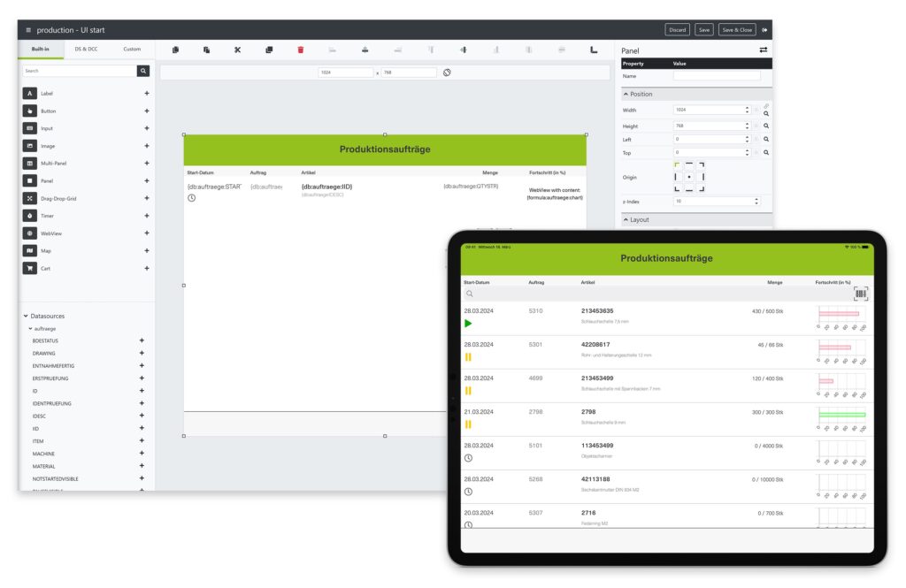This screenshot has height=588, width=906.
Task: Toggle the link icon beside Width field
Action: 766,106
